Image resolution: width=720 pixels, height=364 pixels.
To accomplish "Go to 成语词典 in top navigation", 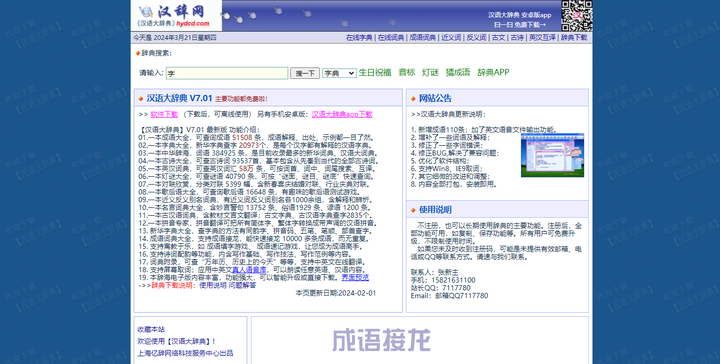I will click(x=422, y=38).
